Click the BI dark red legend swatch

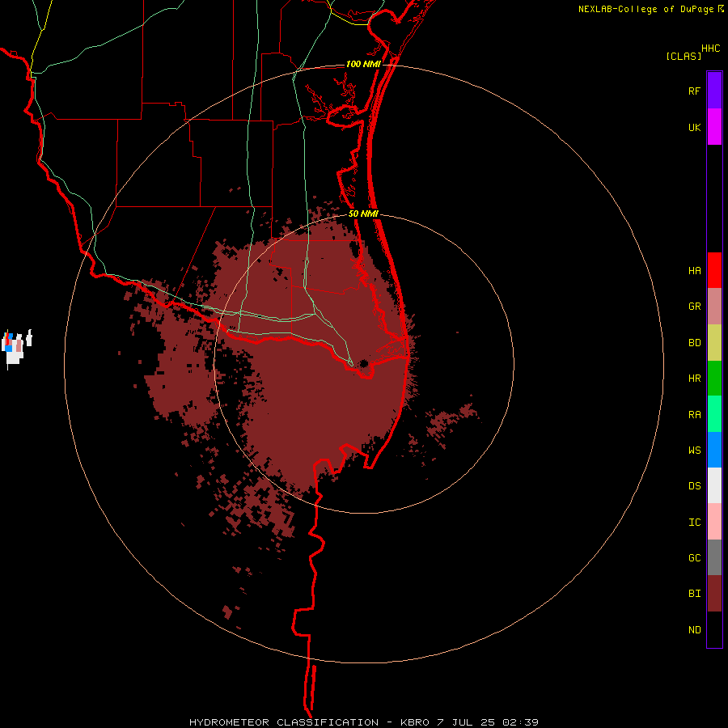(714, 594)
